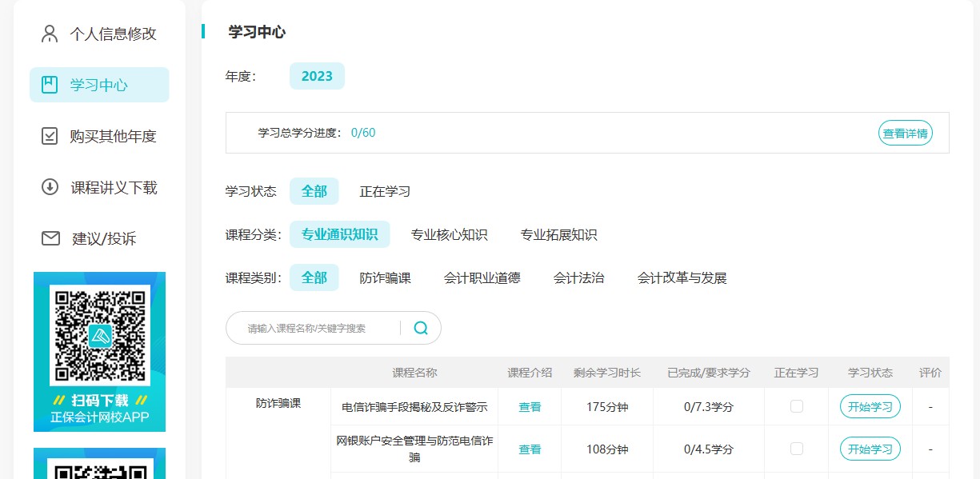Click the magnifier search icon

[x=421, y=328]
